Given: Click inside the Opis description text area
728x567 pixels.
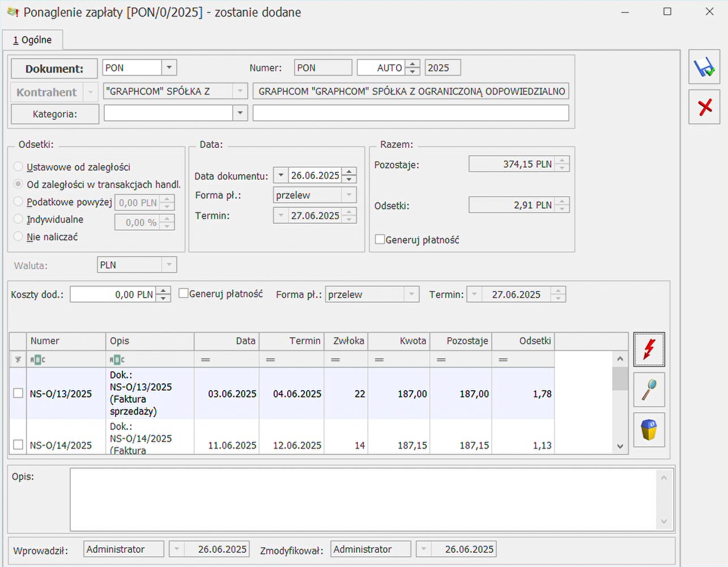Looking at the screenshot, I should click(x=363, y=499).
